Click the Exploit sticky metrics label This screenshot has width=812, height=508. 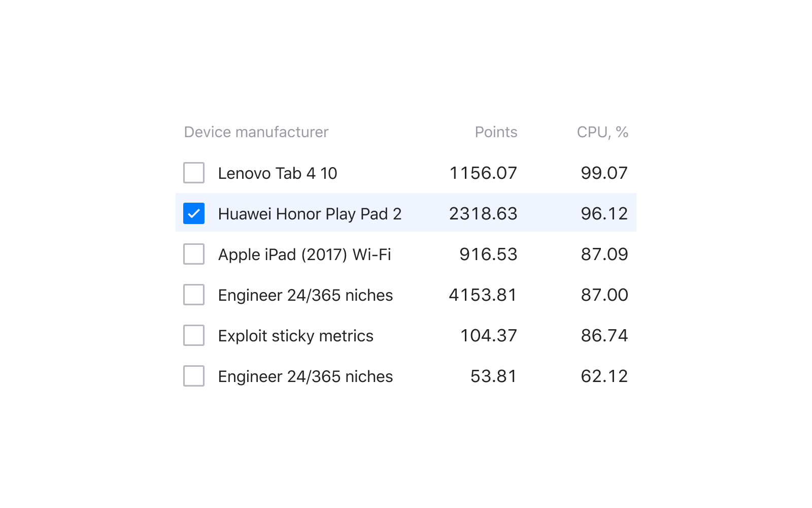pyautogui.click(x=296, y=336)
